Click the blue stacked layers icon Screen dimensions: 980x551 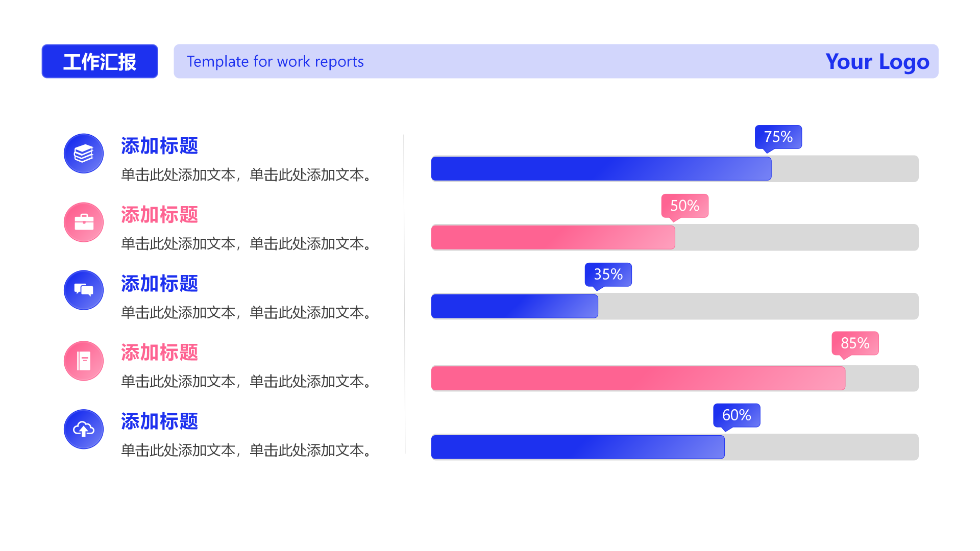pyautogui.click(x=84, y=154)
